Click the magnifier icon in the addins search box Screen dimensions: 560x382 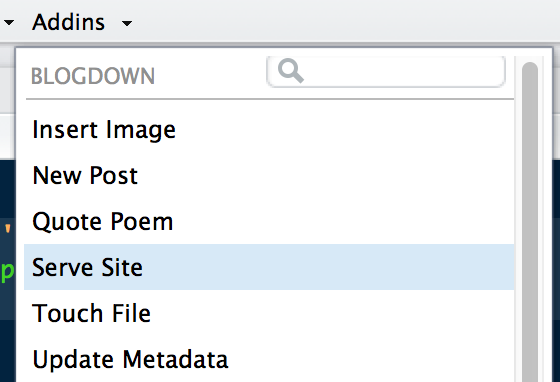[291, 71]
